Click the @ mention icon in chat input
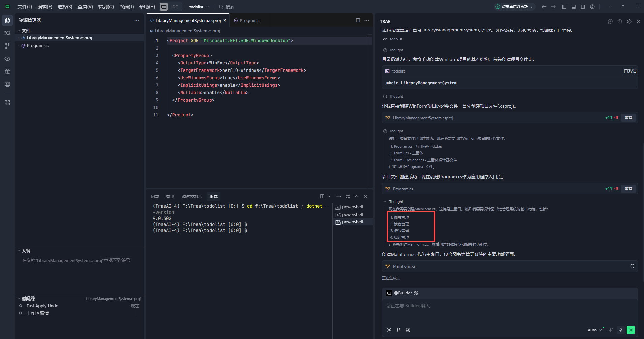The height and width of the screenshot is (339, 644). (x=389, y=330)
